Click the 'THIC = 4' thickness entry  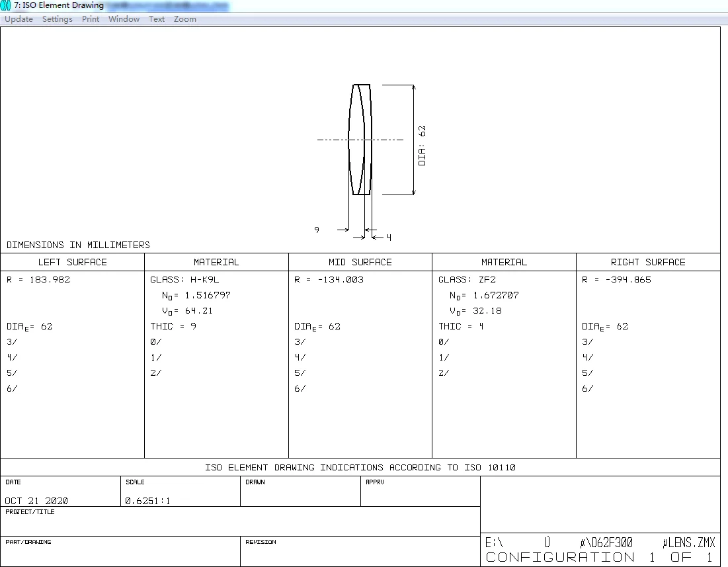click(x=461, y=326)
